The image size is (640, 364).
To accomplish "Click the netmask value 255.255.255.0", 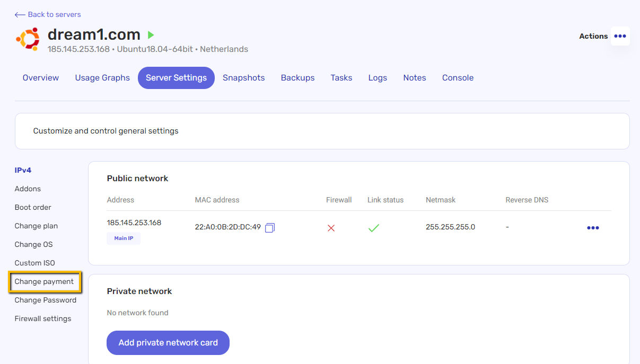I will pos(450,227).
